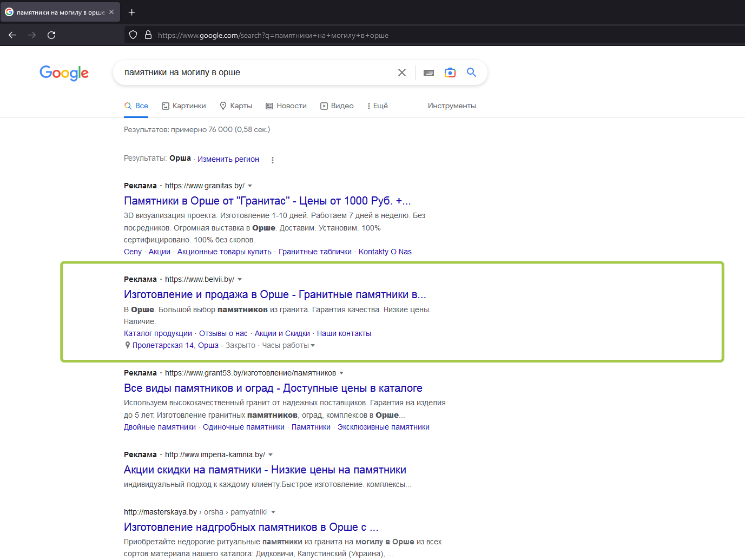Click the Акции sitelink under Гранитас
The image size is (745, 560).
pos(160,252)
